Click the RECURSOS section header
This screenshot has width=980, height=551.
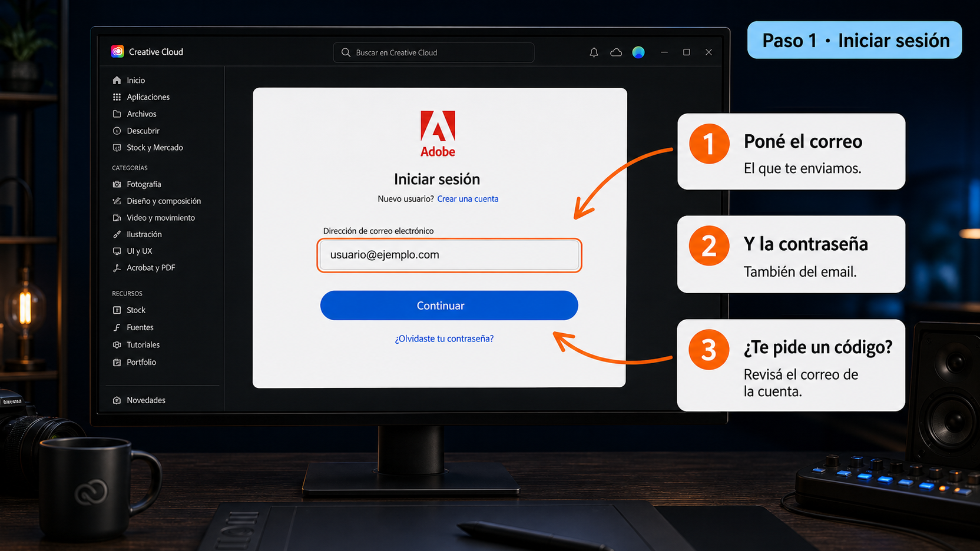point(127,293)
